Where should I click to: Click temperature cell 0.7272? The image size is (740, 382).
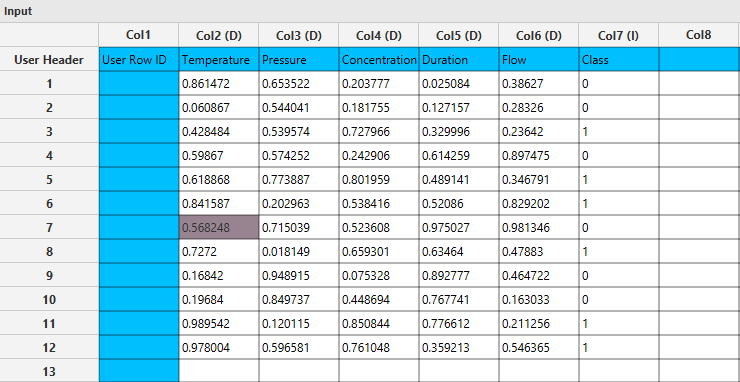click(x=219, y=252)
